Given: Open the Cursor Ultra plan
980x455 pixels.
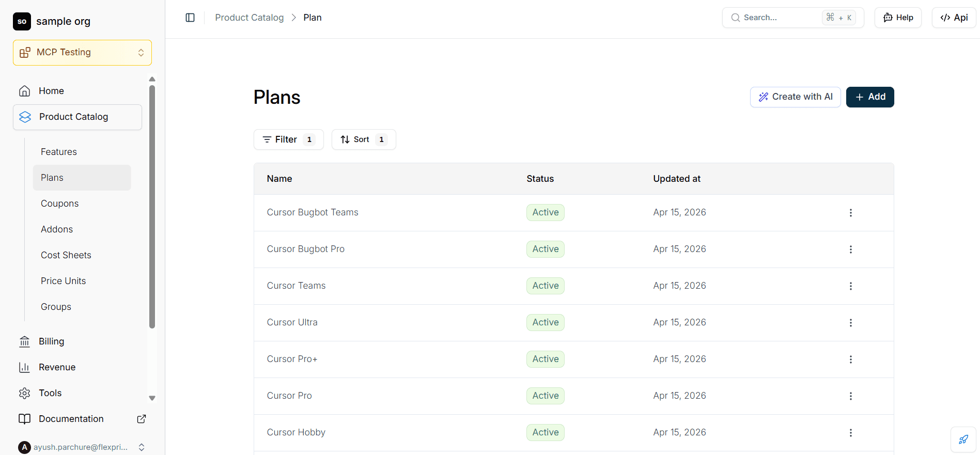Looking at the screenshot, I should (292, 322).
